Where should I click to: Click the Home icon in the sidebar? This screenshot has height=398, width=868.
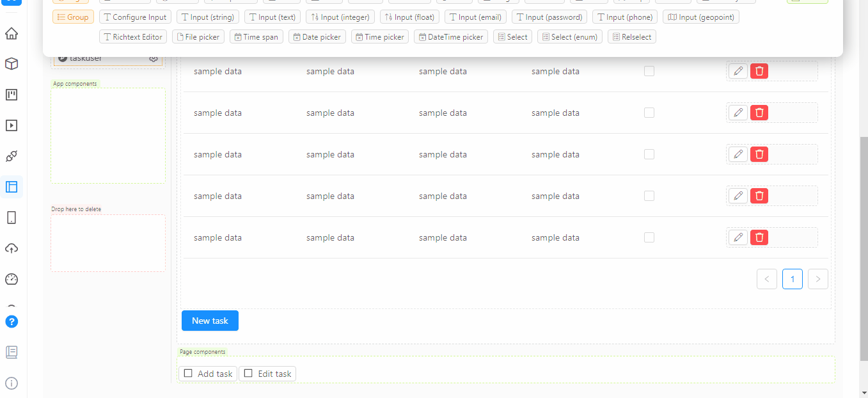(12, 33)
